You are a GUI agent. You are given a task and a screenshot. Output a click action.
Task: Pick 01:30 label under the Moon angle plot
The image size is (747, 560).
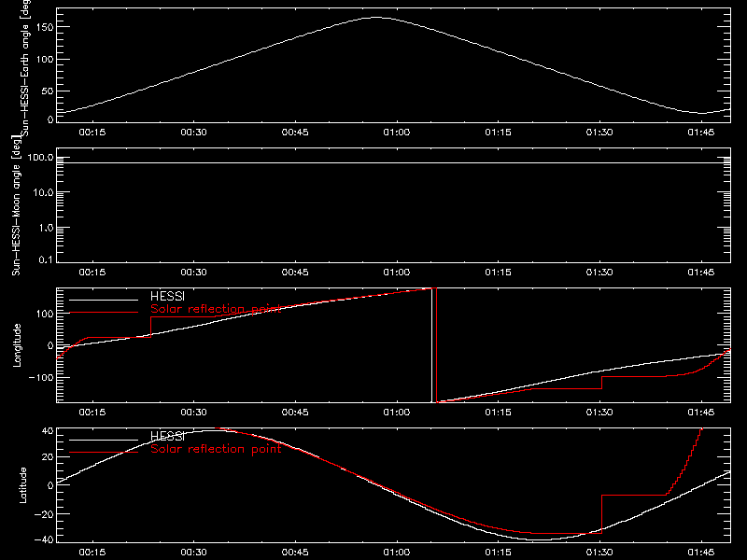(599, 273)
